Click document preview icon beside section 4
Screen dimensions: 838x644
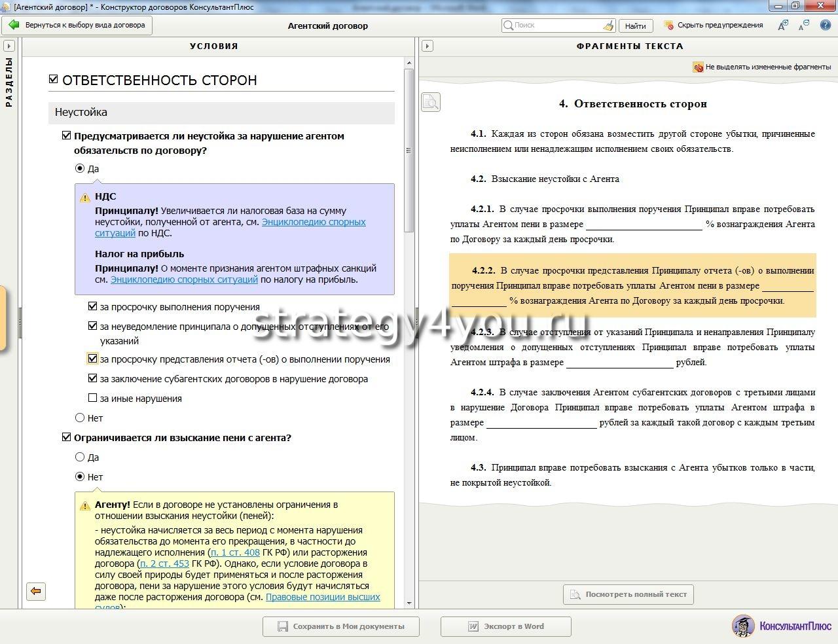point(430,102)
